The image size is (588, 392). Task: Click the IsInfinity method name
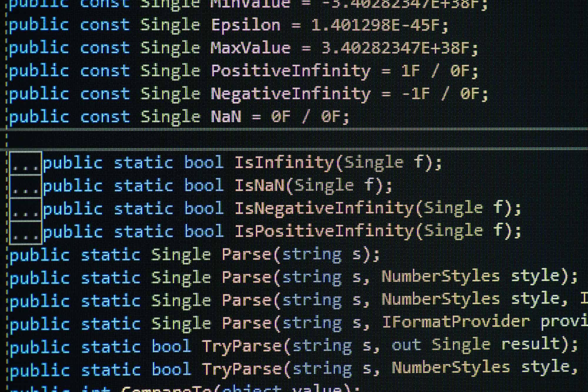pos(284,163)
